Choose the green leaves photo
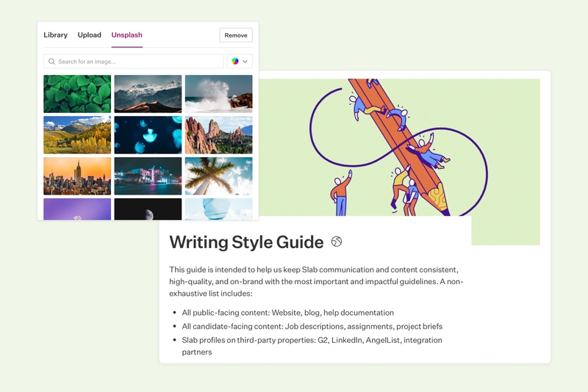Image resolution: width=588 pixels, height=392 pixels. [x=77, y=93]
